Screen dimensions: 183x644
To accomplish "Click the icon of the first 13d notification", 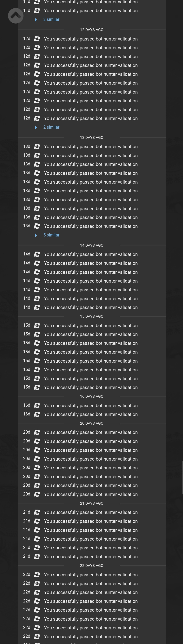I will point(37,146).
